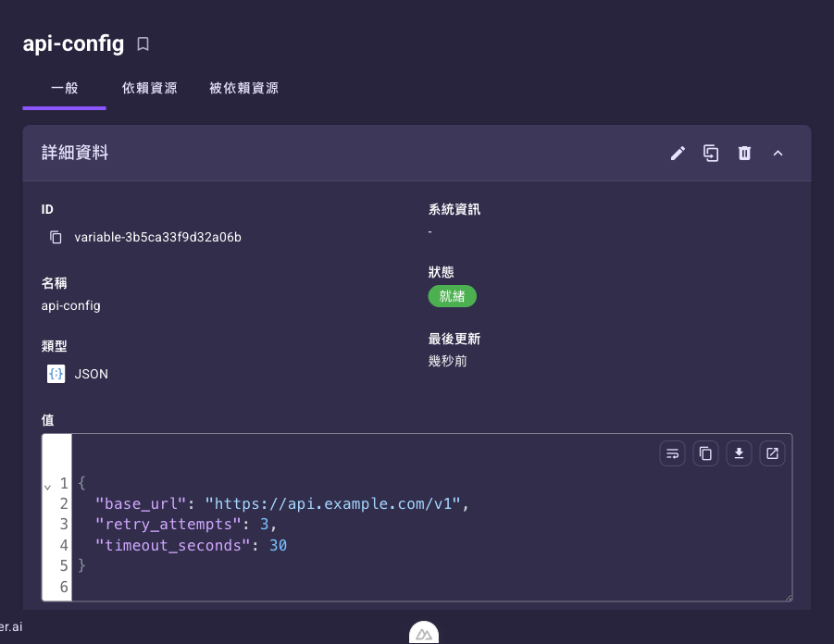Image resolution: width=834 pixels, height=644 pixels.
Task: Click the 系統資訊 label
Action: [454, 209]
